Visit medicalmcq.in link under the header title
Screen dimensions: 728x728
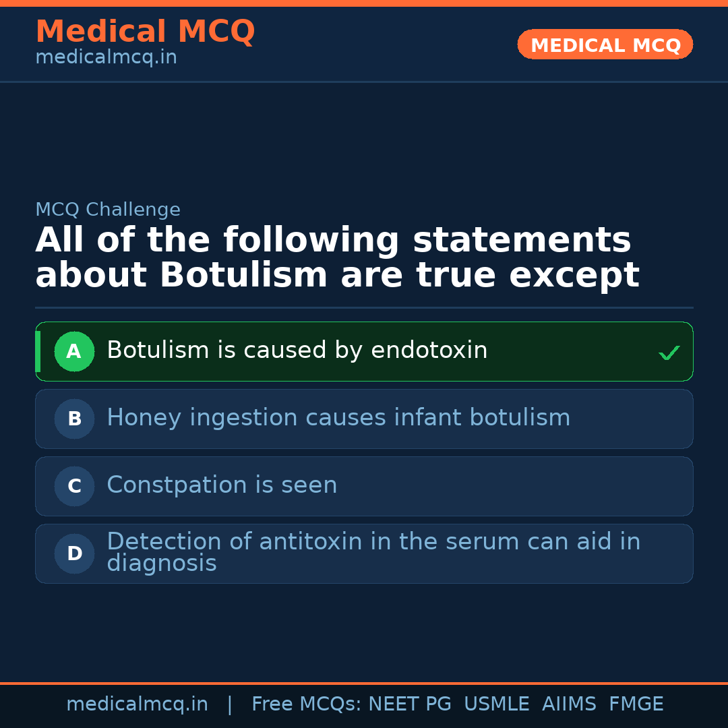106,58
